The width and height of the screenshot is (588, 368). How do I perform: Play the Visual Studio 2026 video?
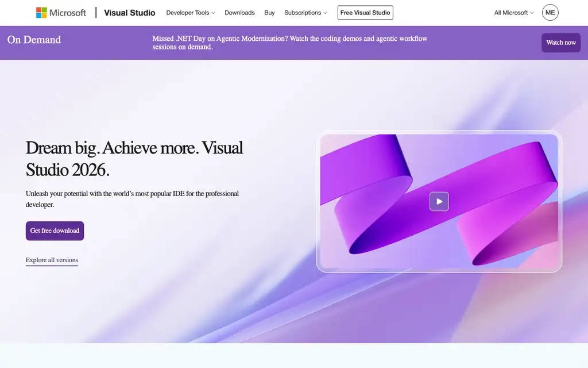point(439,201)
